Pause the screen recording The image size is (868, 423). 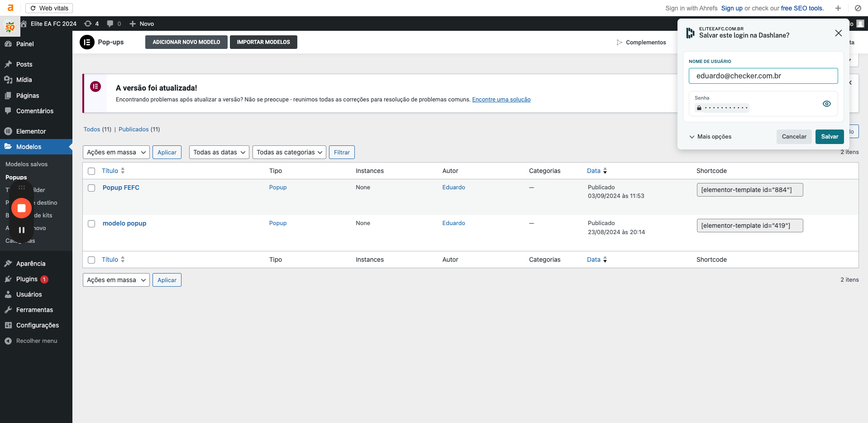pyautogui.click(x=21, y=230)
